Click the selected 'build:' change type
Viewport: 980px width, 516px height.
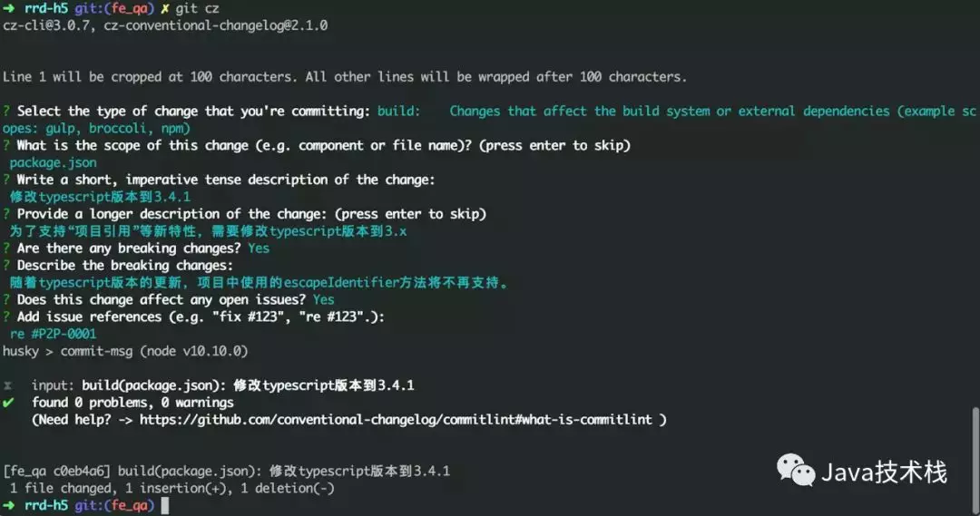[x=398, y=112]
